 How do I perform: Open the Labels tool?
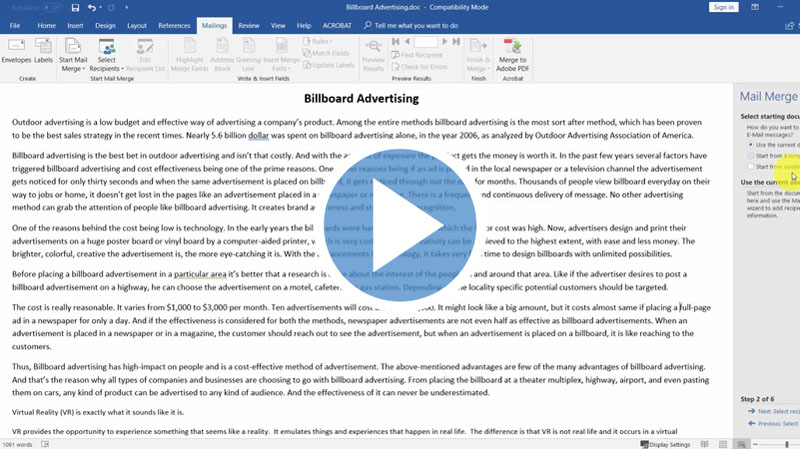click(44, 52)
